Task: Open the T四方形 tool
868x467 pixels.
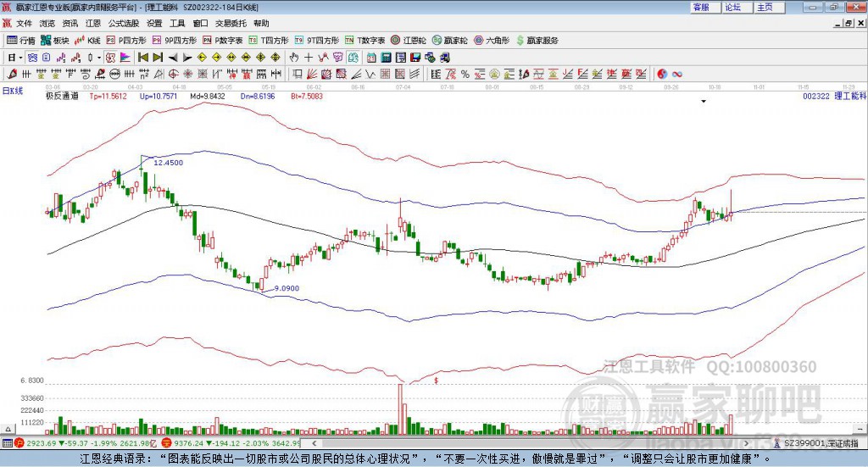Action: coord(269,41)
